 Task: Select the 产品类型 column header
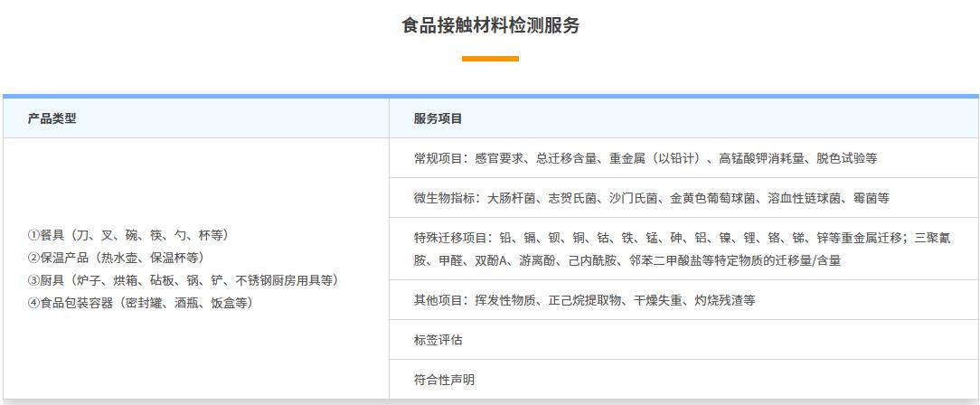click(52, 118)
